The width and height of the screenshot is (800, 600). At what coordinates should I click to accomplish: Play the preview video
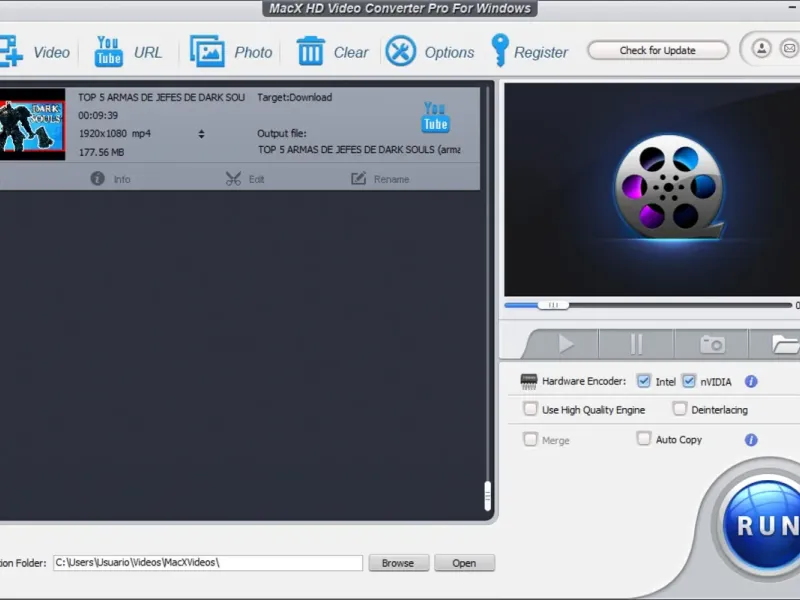[565, 344]
